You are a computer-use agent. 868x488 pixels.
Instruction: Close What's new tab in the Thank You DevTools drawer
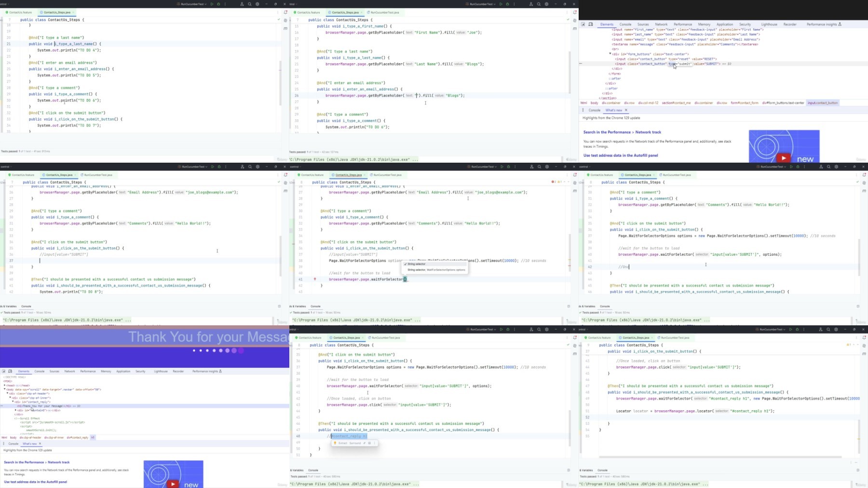coord(40,444)
